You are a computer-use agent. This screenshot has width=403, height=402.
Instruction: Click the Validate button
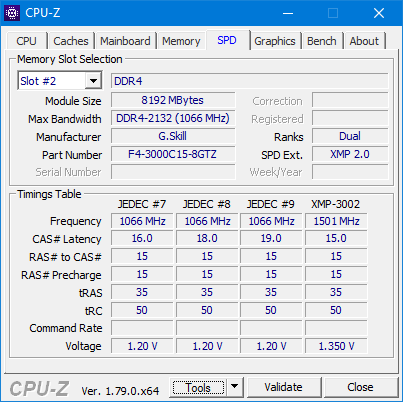click(x=284, y=387)
